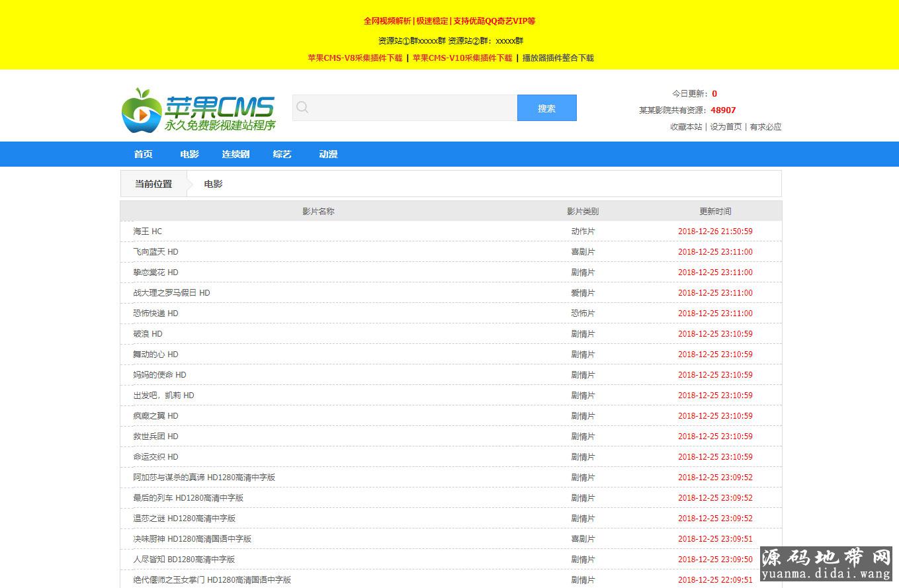Open the movie 挚恋棠花 HD
Screen dimensions: 899x588
tap(155, 273)
